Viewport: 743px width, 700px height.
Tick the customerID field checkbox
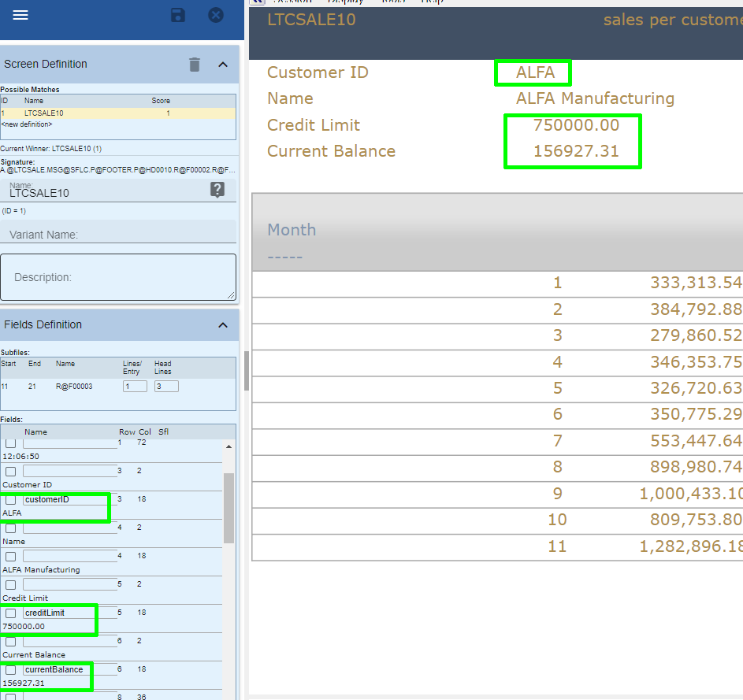pos(11,500)
